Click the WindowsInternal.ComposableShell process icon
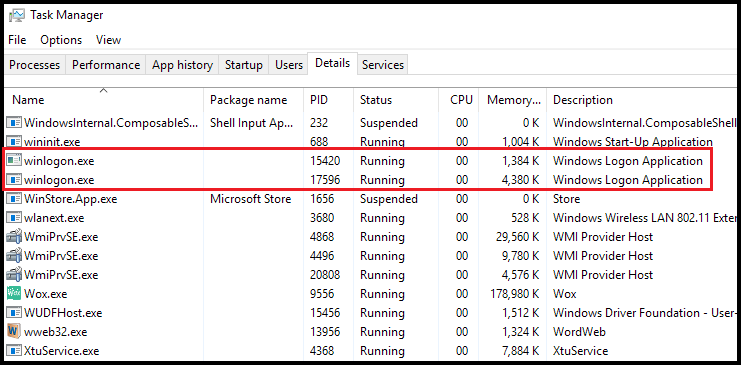This screenshot has height=365, width=741. point(14,123)
